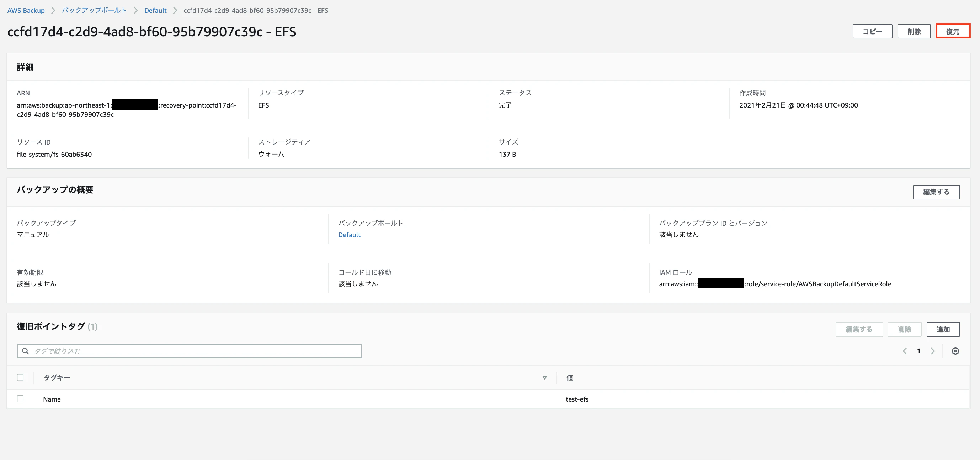Click the tag filter search input field
Viewport: 980px width, 460px height.
click(x=190, y=351)
